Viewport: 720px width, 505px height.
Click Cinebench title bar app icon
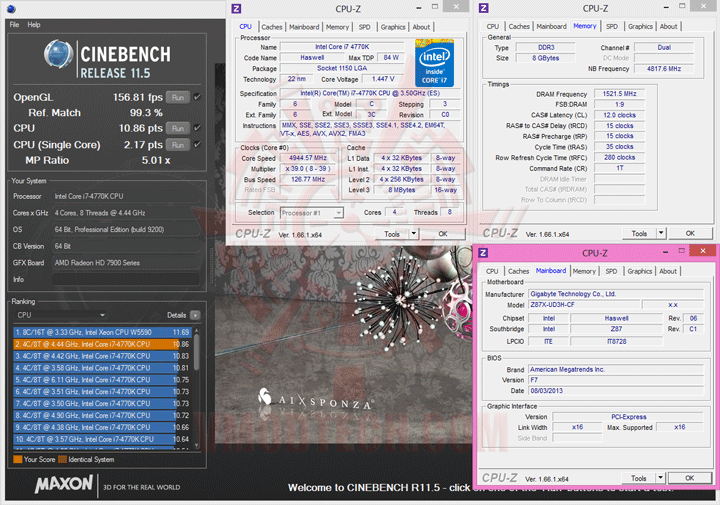coord(11,8)
